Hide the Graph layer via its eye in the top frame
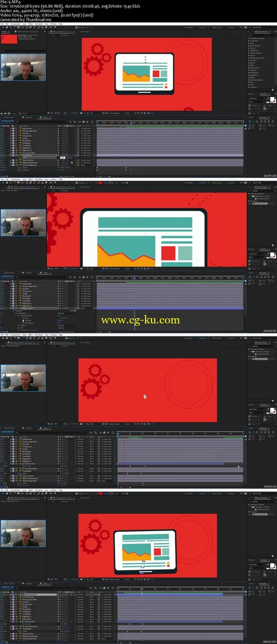 (2, 138)
